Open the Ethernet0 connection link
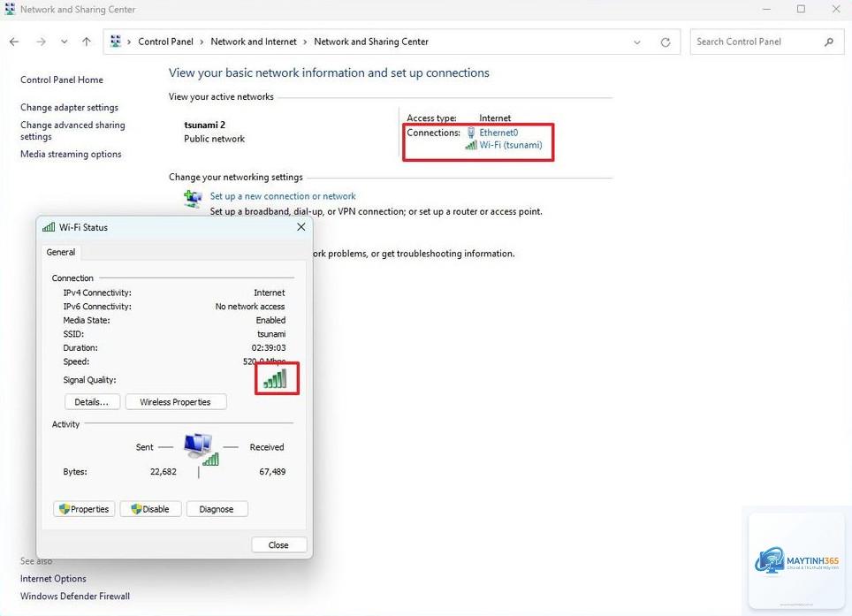 pos(498,133)
